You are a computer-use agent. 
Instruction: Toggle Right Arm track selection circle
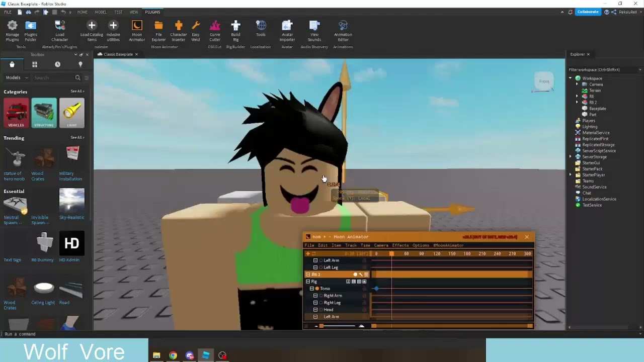[321, 296]
